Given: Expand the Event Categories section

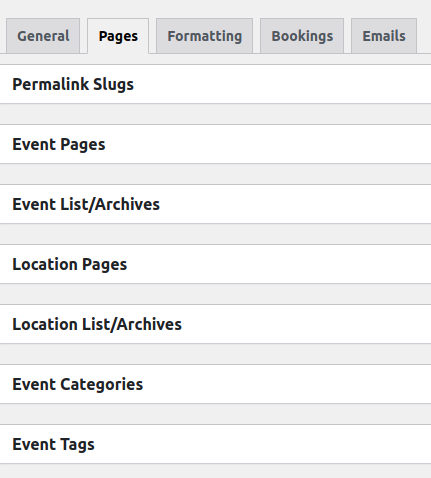Looking at the screenshot, I should (215, 384).
